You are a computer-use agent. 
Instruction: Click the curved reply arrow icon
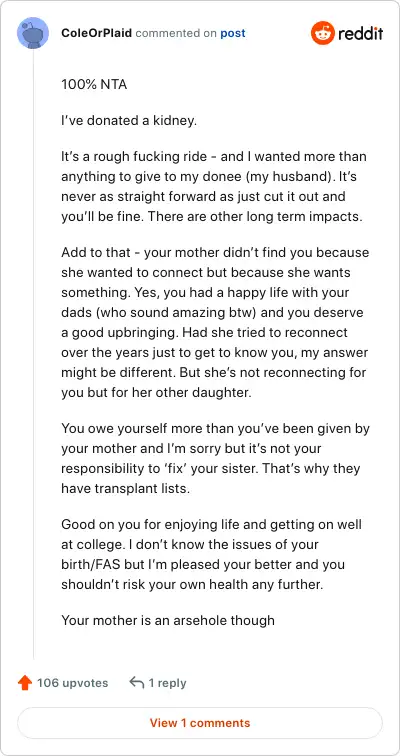point(137,682)
